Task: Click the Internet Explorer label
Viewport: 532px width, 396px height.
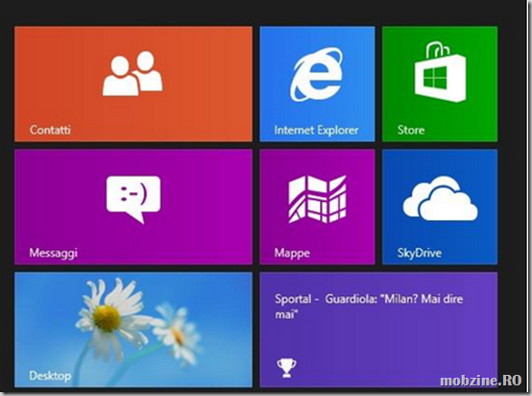Action: [316, 130]
